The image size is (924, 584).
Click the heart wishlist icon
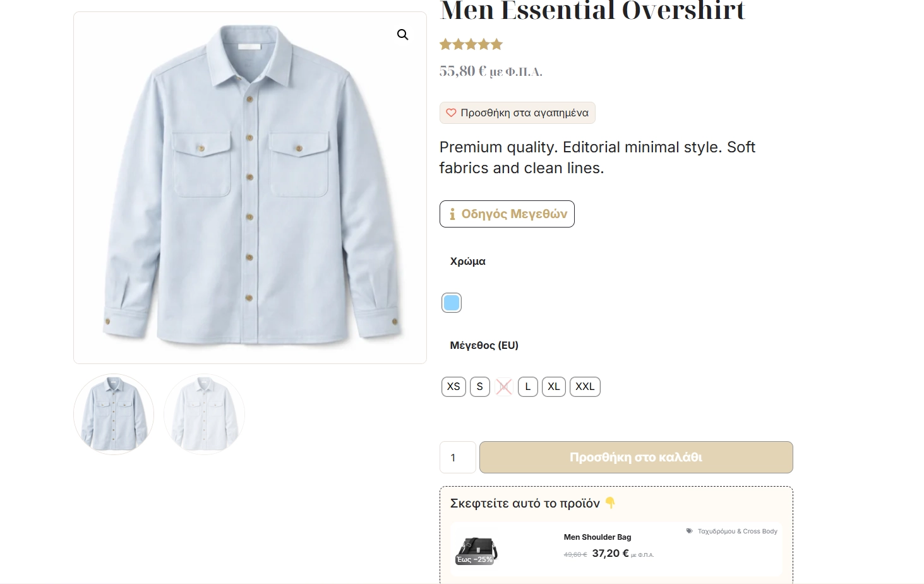click(451, 113)
